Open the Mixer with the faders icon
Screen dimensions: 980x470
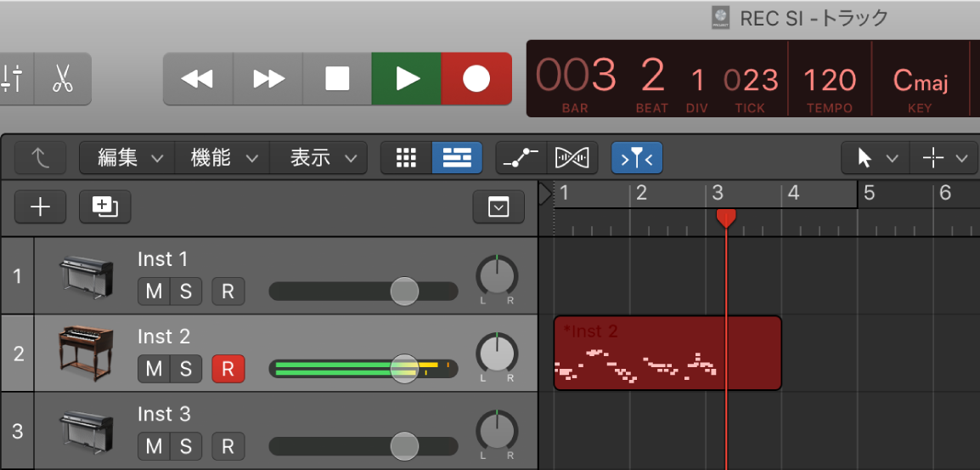pos(14,79)
